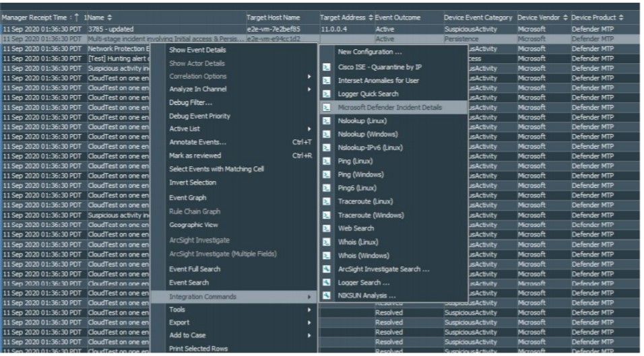
Task: Click the NIKSUN Analysis command icon
Action: point(326,296)
